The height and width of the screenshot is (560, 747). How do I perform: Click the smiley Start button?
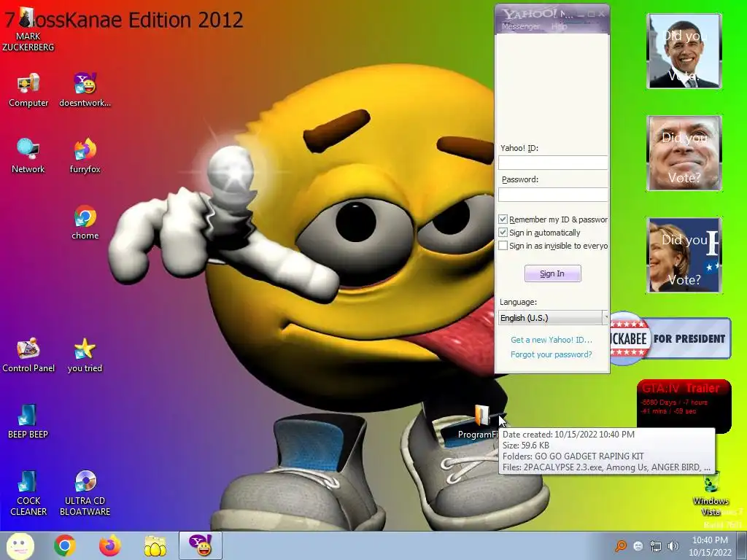(20, 545)
